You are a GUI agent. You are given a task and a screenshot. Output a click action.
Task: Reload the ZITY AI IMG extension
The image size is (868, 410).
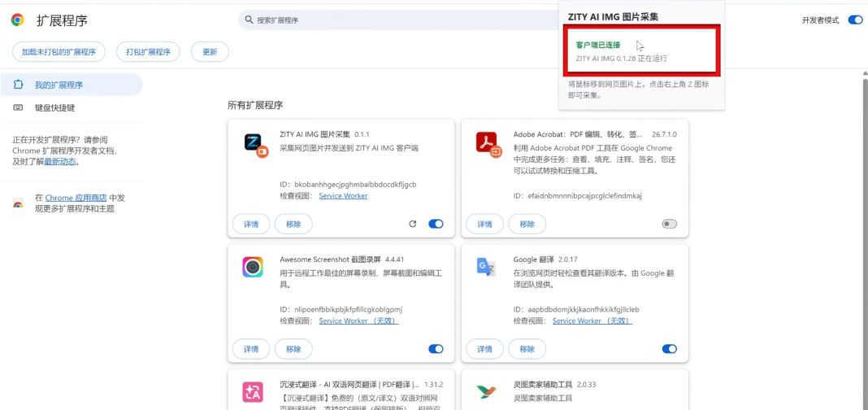[412, 224]
